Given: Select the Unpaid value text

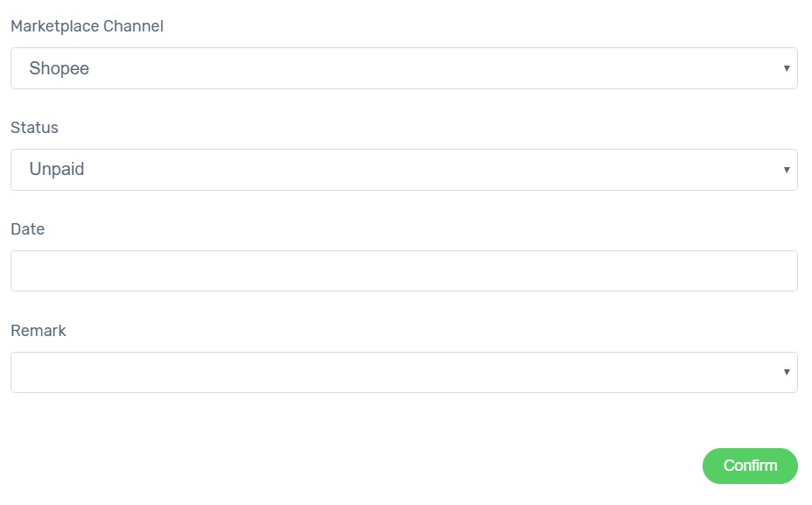Looking at the screenshot, I should [x=57, y=169].
